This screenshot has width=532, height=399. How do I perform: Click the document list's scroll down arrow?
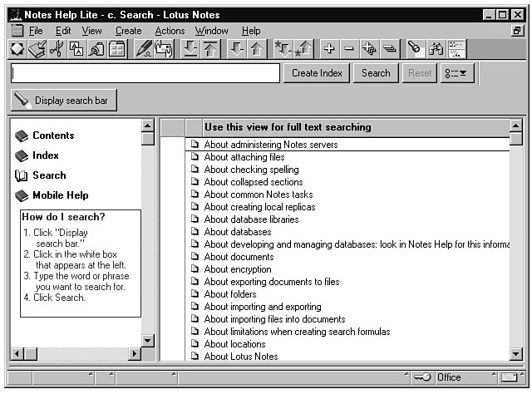click(x=516, y=353)
